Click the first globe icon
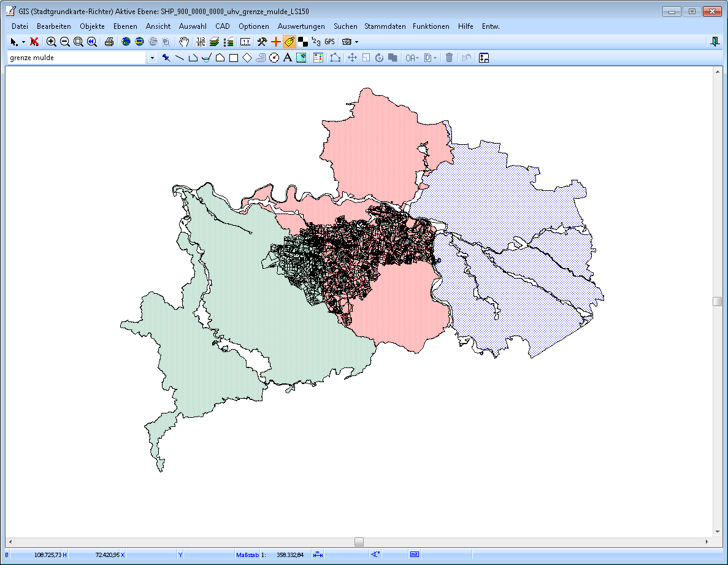 [126, 42]
